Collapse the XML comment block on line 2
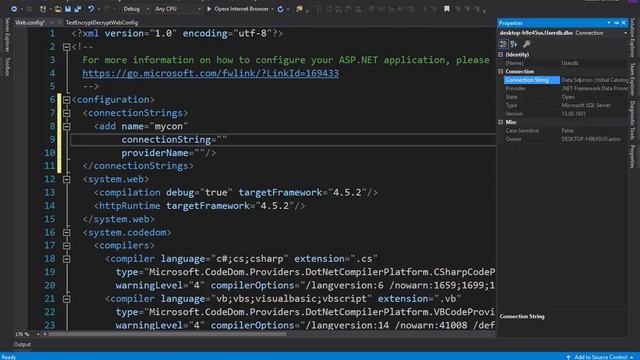 click(67, 47)
